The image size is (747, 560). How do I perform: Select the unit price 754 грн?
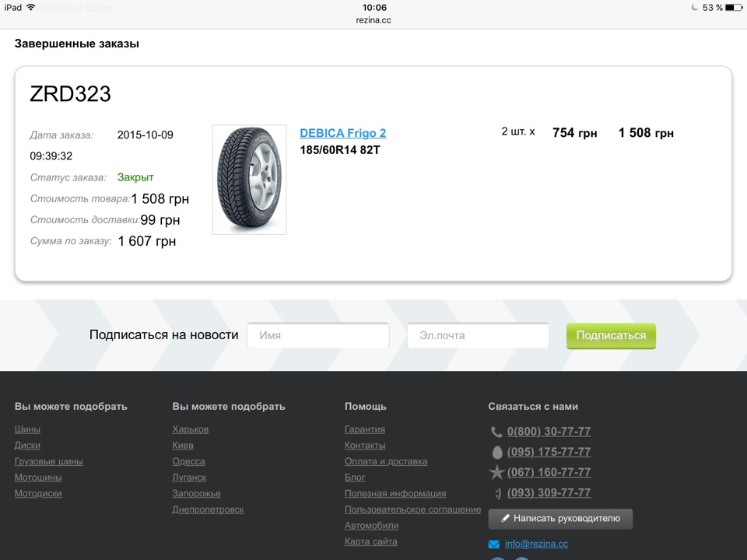(x=574, y=133)
